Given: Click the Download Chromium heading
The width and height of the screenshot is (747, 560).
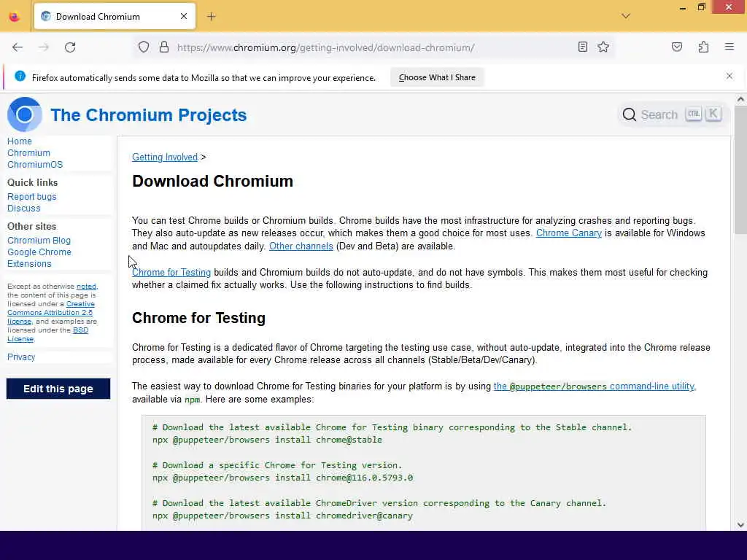Looking at the screenshot, I should click(x=212, y=182).
